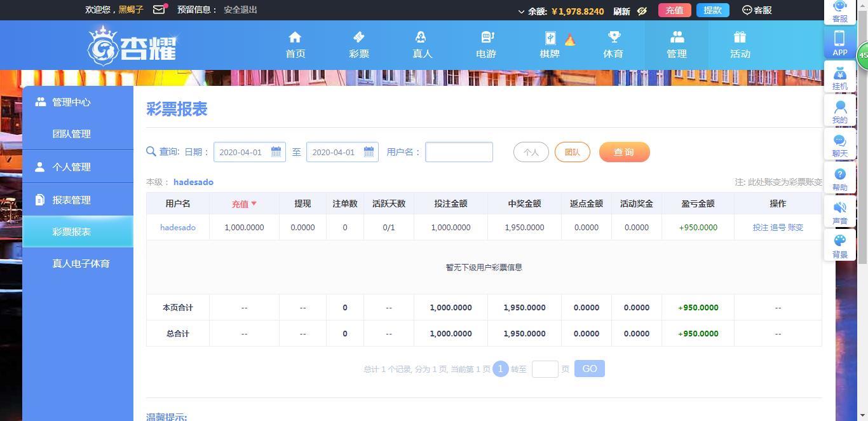This screenshot has width=868, height=421.
Task: Toggle the 声音 sound mute icon
Action: pyautogui.click(x=839, y=207)
